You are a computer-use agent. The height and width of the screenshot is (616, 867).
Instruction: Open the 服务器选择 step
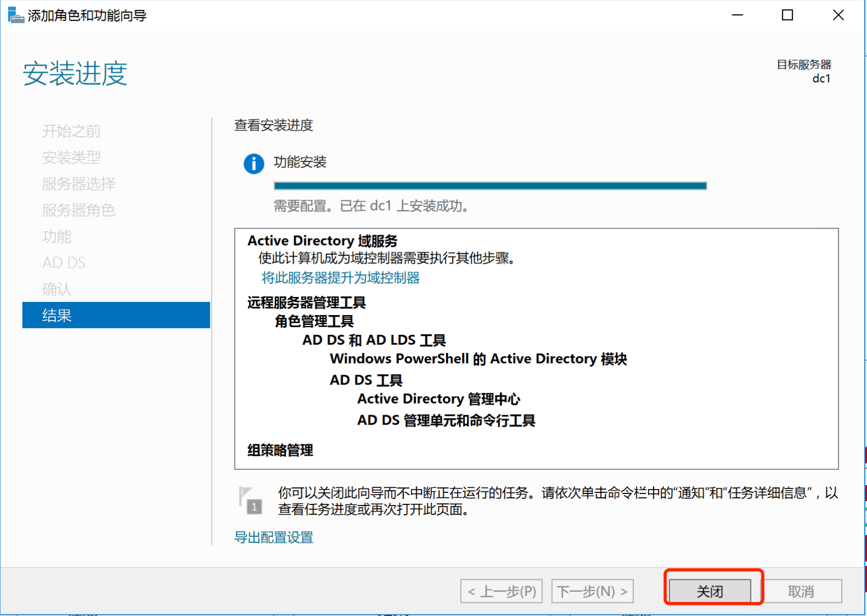79,184
